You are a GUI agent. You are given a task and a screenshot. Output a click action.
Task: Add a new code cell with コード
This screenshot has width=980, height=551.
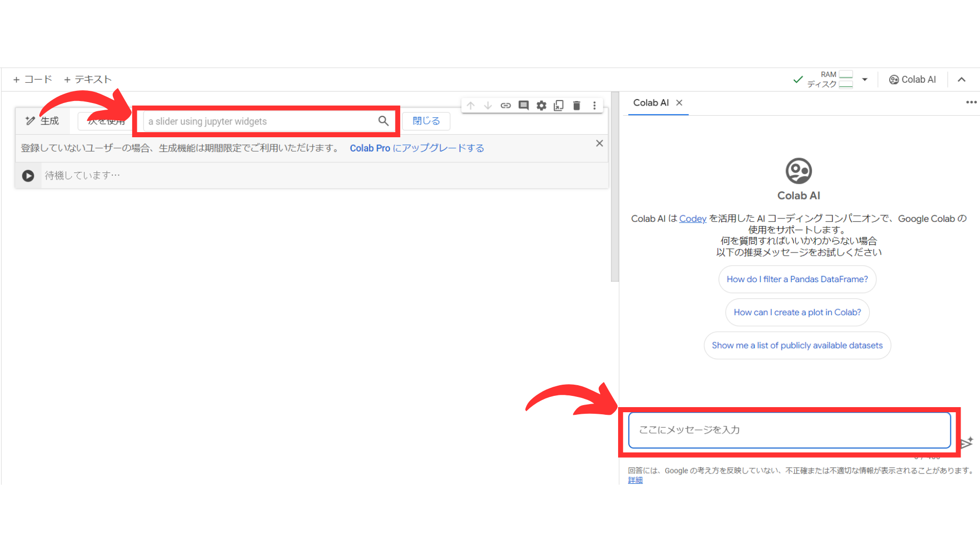point(32,79)
